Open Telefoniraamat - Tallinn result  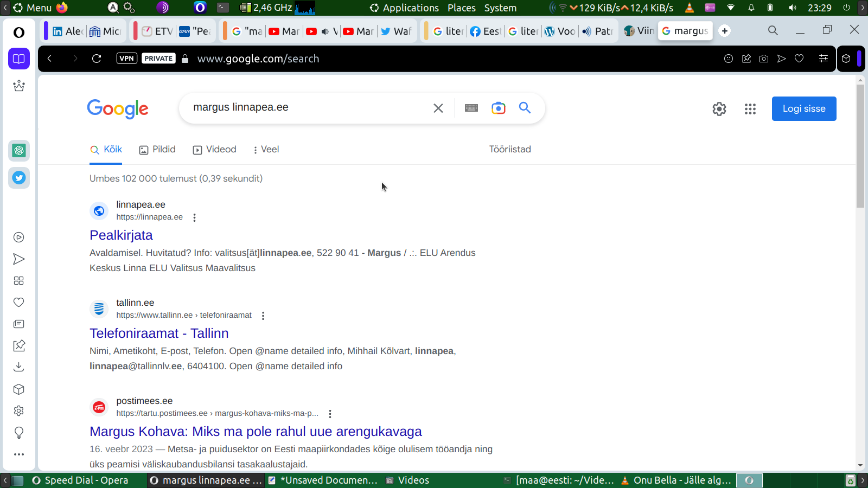pyautogui.click(x=159, y=333)
